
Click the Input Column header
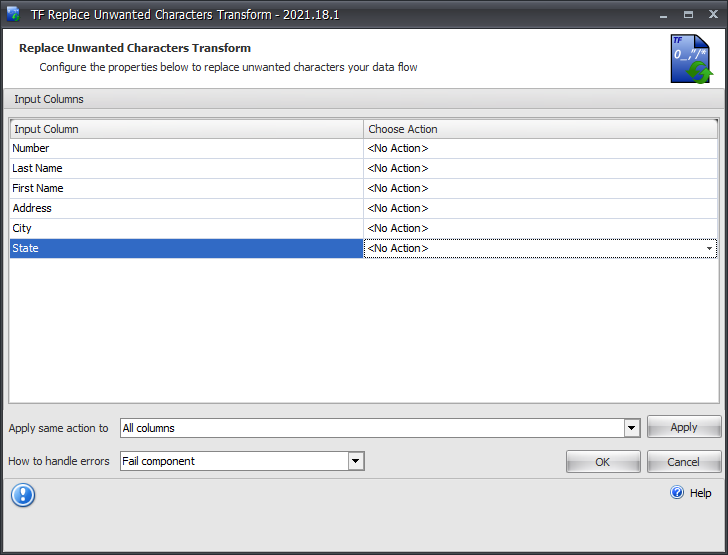click(186, 129)
